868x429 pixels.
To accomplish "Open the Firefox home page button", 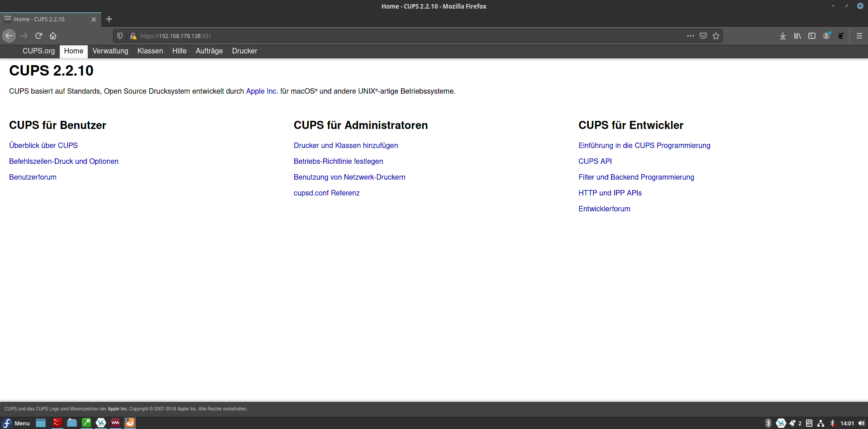I will coord(53,36).
